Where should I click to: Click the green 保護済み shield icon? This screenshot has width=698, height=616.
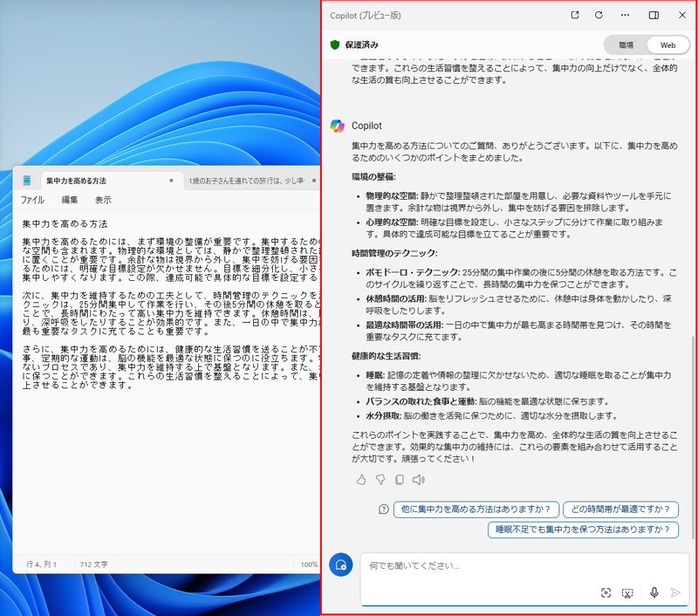pos(335,44)
